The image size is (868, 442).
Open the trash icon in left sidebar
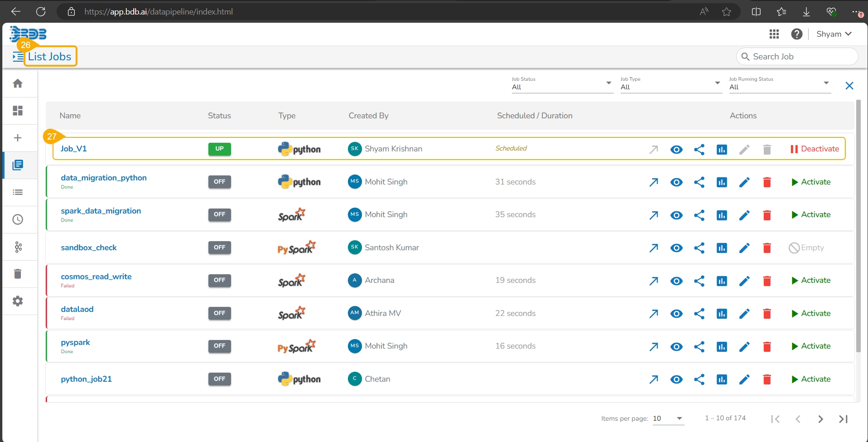click(x=18, y=274)
